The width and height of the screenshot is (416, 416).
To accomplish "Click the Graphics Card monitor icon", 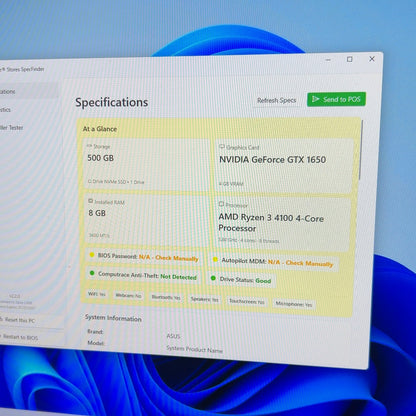I will [x=222, y=147].
